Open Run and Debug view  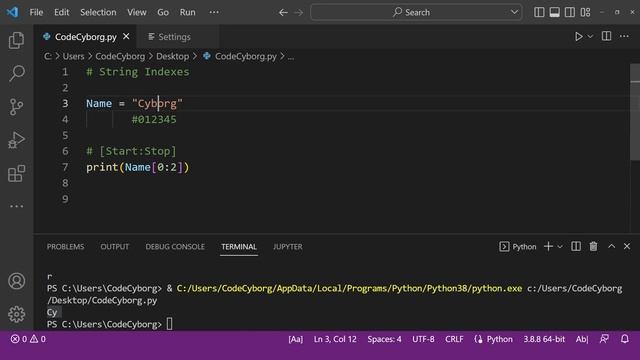point(16,140)
